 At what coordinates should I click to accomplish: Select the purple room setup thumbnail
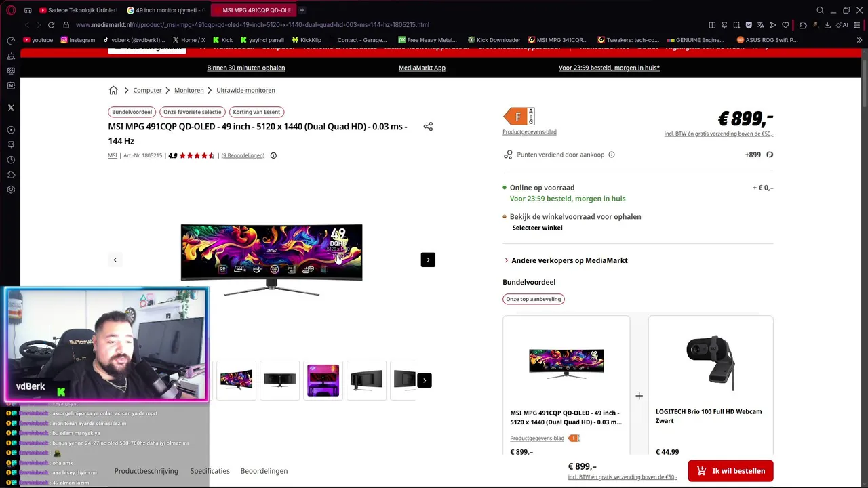coord(323,380)
